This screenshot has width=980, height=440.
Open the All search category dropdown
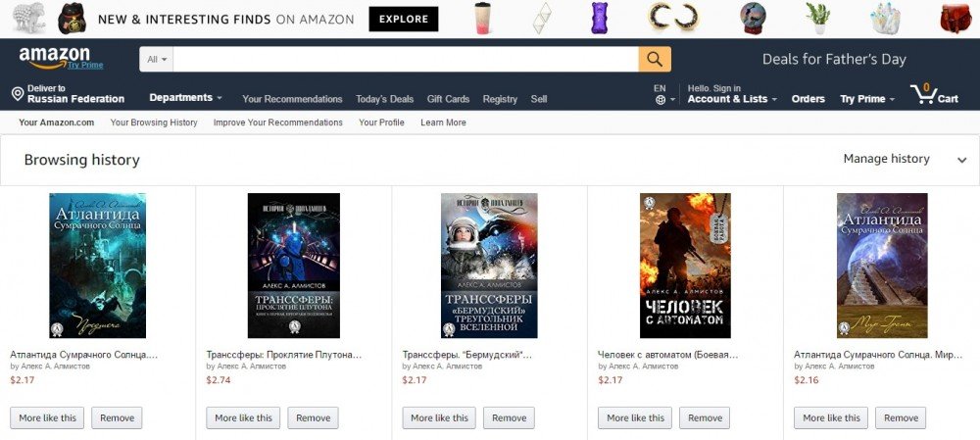(157, 60)
